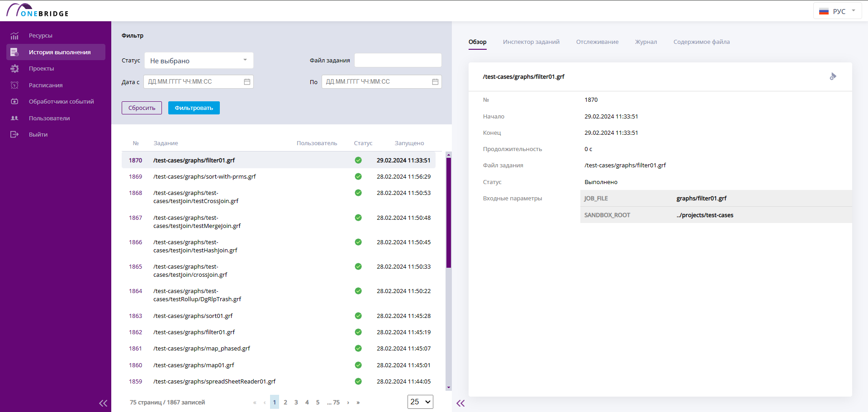Open the page size 25 dropdown

coord(420,402)
